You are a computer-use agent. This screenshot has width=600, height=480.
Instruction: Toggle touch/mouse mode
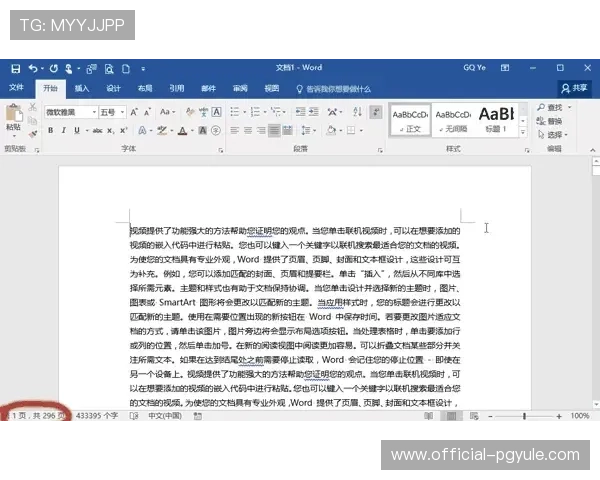point(69,69)
